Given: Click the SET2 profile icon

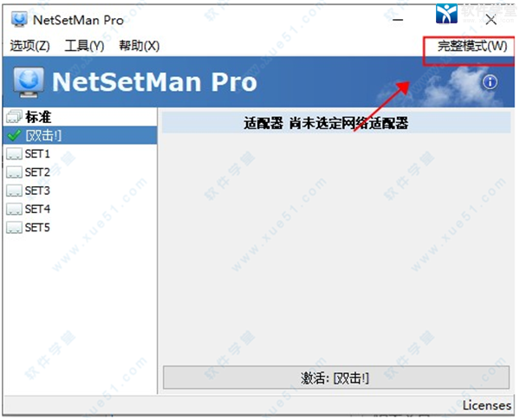Looking at the screenshot, I should 14,172.
